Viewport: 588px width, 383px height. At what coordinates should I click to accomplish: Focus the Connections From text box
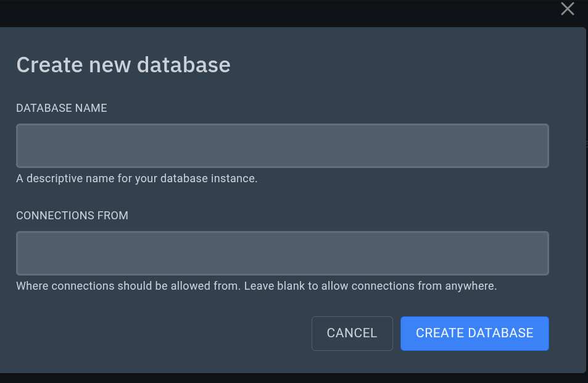pyautogui.click(x=282, y=253)
